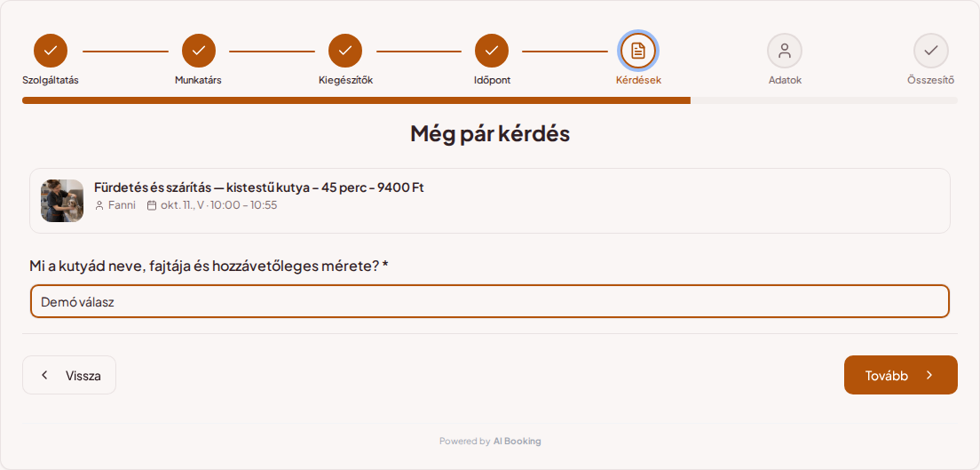Click the left chevron in the Vissza button
The width and height of the screenshot is (980, 470).
[x=44, y=375]
